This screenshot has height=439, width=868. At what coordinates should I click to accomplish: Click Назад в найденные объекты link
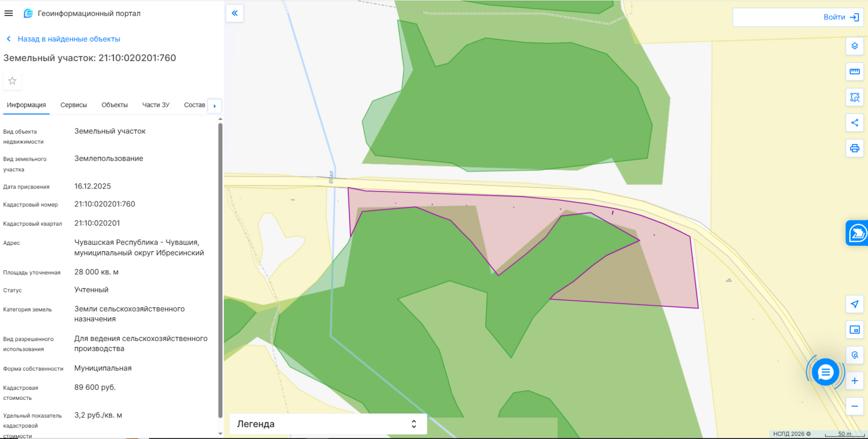coord(69,39)
